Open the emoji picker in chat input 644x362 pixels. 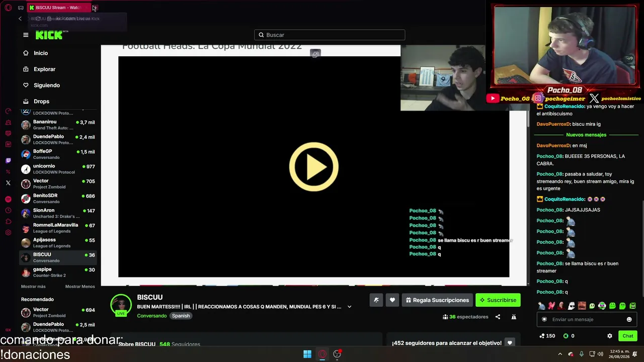point(629,319)
